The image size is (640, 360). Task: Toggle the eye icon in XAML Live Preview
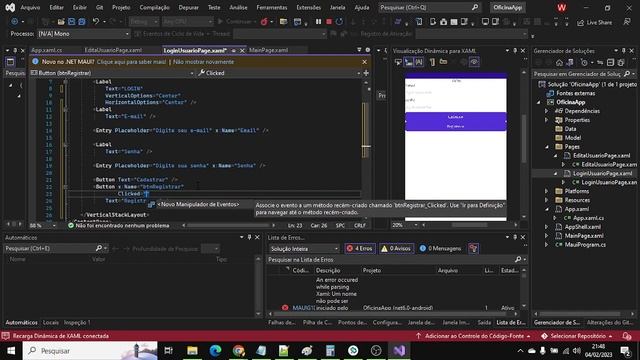click(x=474, y=62)
